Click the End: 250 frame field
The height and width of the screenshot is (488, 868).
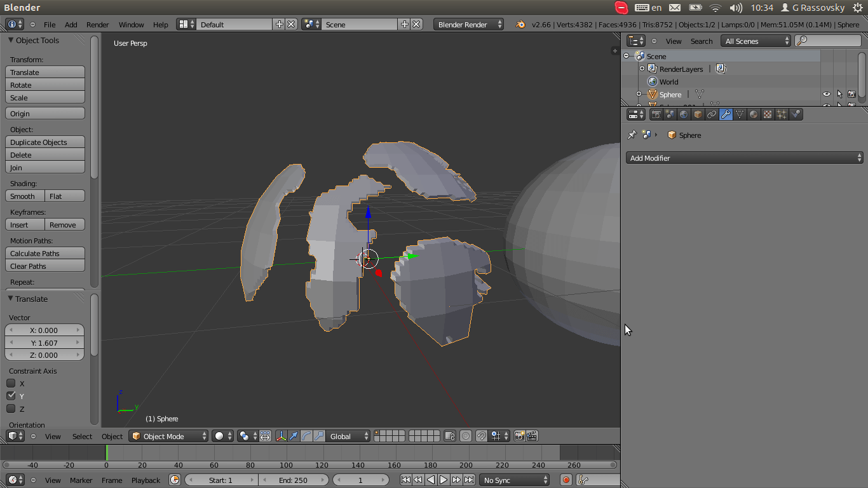coord(294,480)
